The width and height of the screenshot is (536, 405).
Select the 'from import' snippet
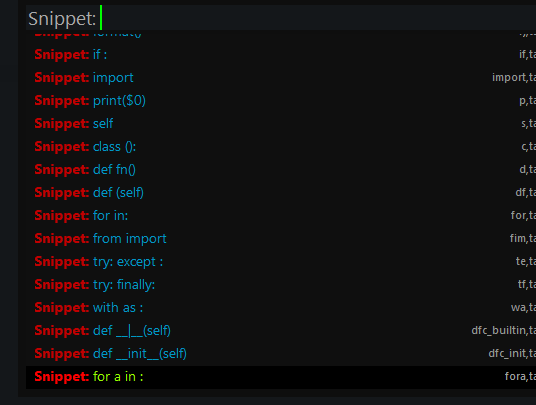click(281, 239)
